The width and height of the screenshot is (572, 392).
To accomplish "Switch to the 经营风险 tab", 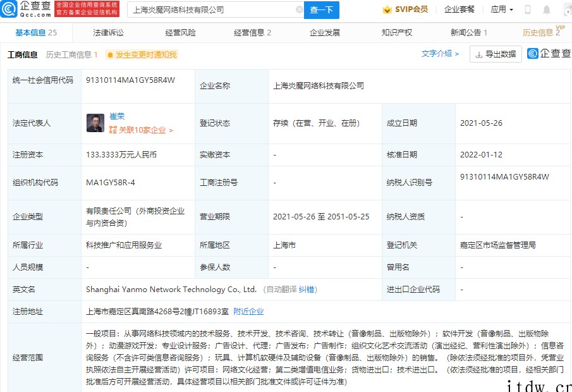I will coord(180,33).
